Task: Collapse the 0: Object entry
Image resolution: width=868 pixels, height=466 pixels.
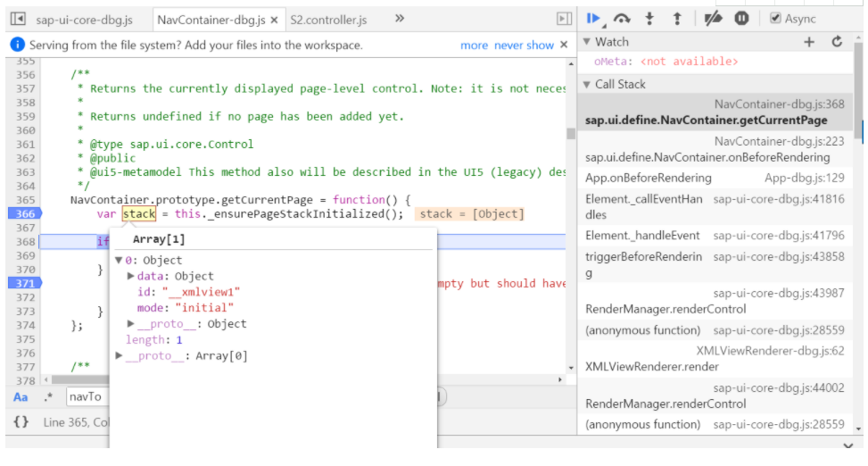Action: click(119, 260)
